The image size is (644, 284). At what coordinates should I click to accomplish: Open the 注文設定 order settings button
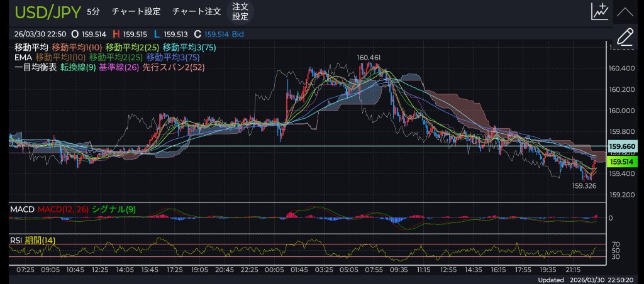point(240,11)
